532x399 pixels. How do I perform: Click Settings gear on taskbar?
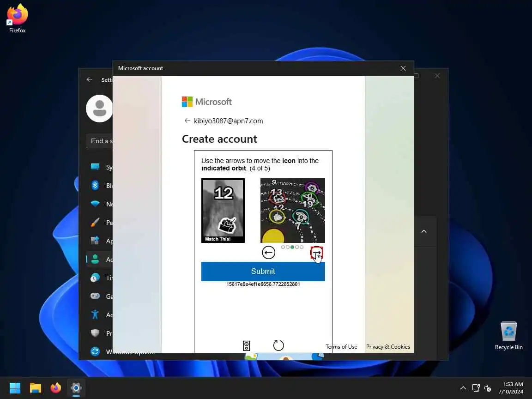pyautogui.click(x=76, y=388)
